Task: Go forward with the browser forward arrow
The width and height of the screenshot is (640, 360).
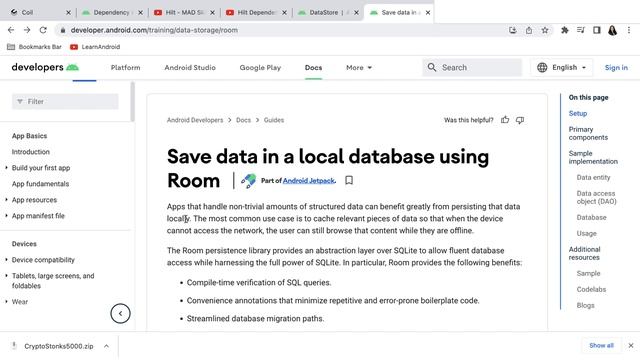Action: point(27,30)
